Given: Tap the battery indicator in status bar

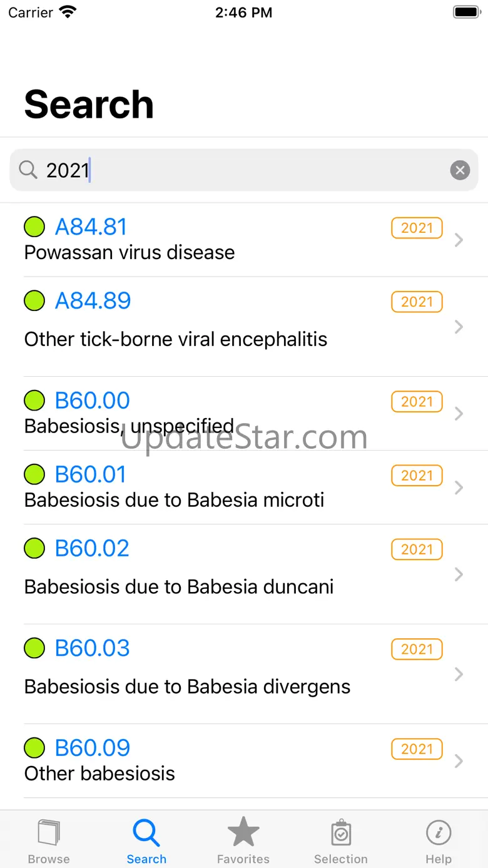Looking at the screenshot, I should [x=466, y=12].
